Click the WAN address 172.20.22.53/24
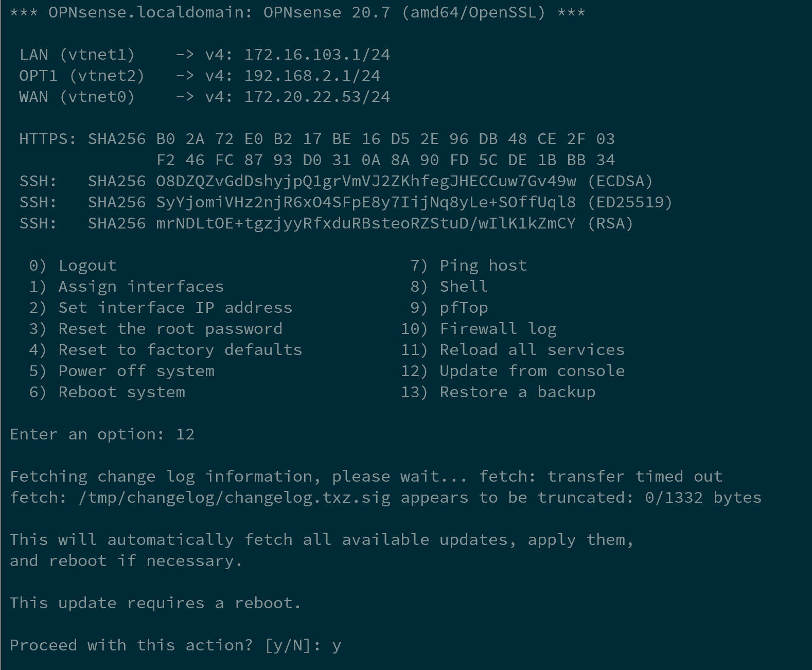Viewport: 812px width, 670px height. pos(317,97)
